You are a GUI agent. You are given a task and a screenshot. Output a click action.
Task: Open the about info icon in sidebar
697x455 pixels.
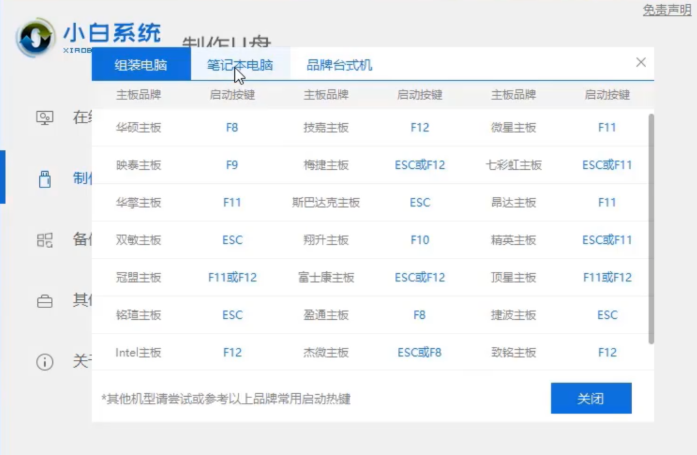(x=44, y=362)
